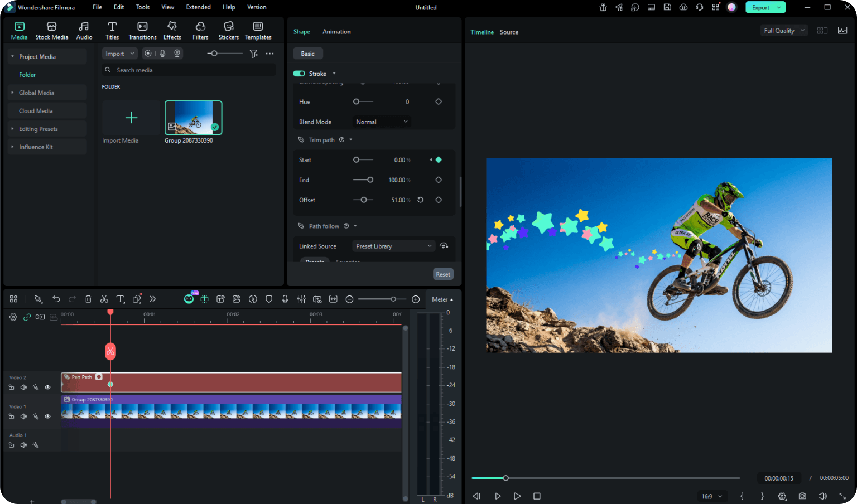Open the Templates tab
The image size is (857, 504).
(258, 31)
